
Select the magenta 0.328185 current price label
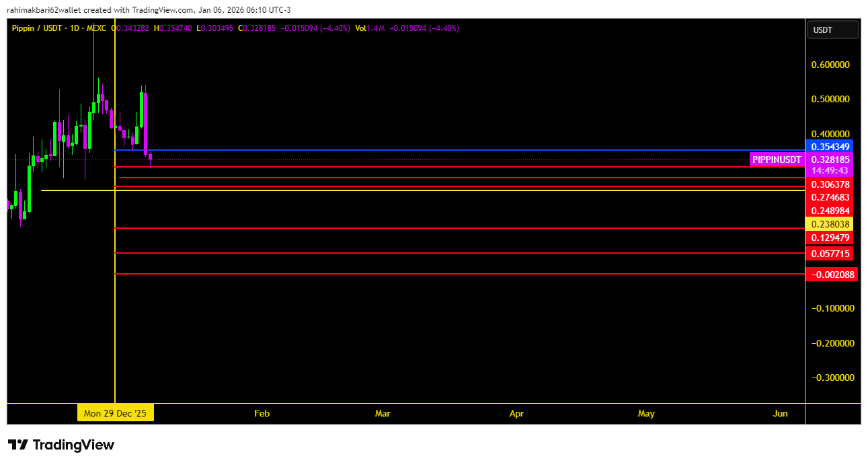point(831,159)
